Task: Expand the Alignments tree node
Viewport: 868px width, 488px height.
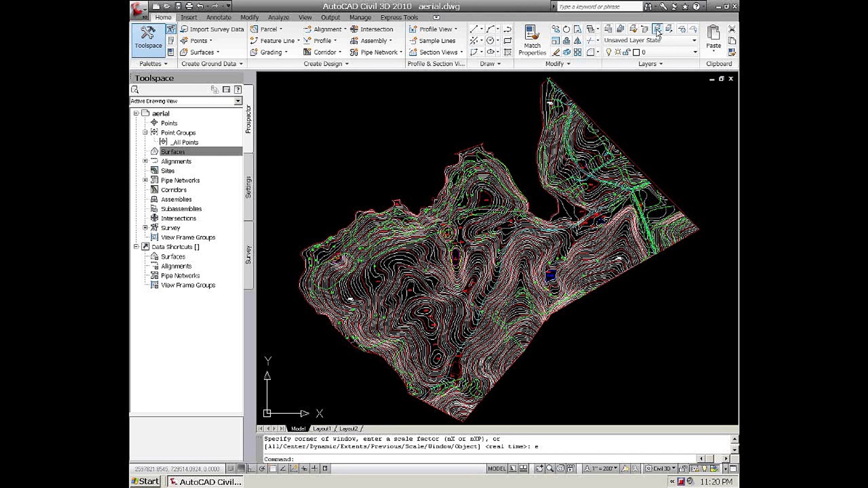Action: [x=145, y=161]
